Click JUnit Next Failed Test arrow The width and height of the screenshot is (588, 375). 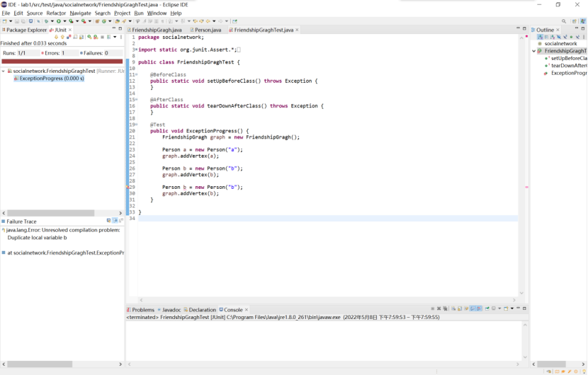56,37
